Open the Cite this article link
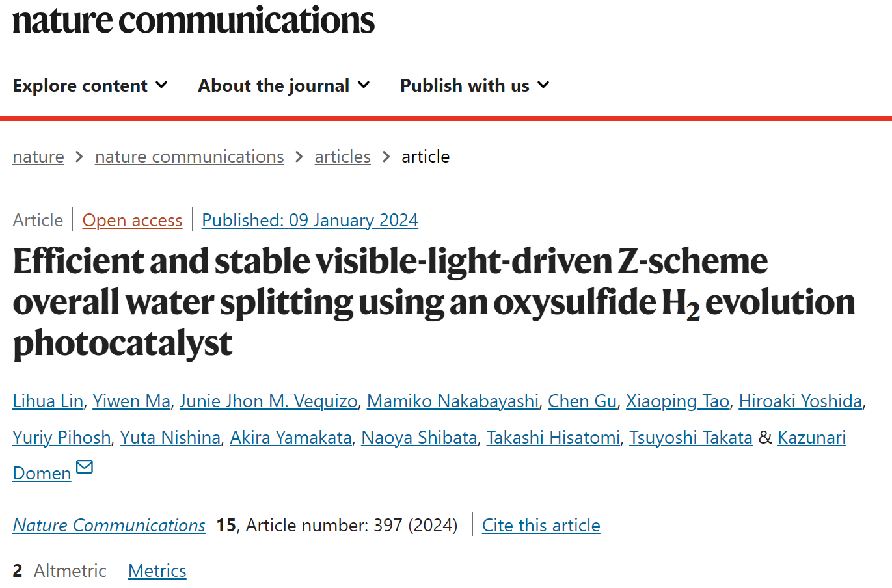 coord(541,526)
